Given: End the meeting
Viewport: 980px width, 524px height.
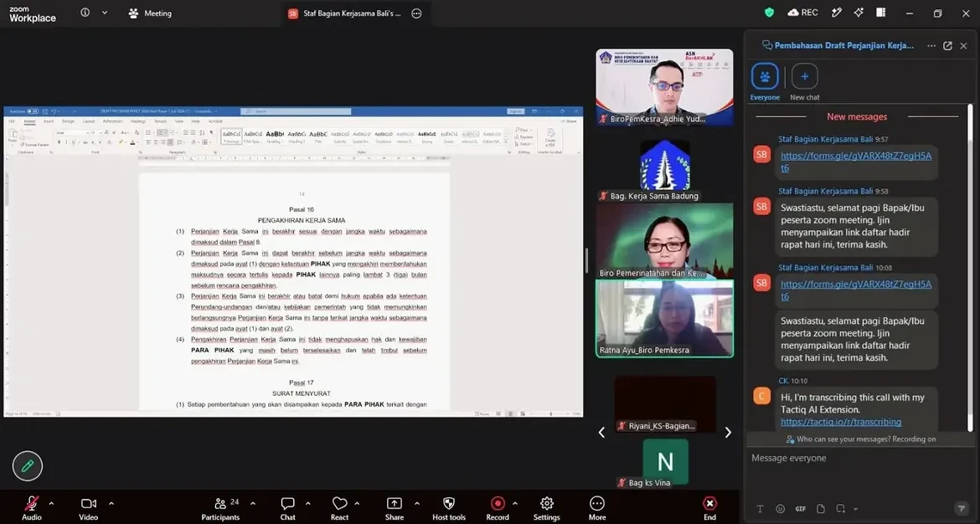Looking at the screenshot, I should pos(709,508).
